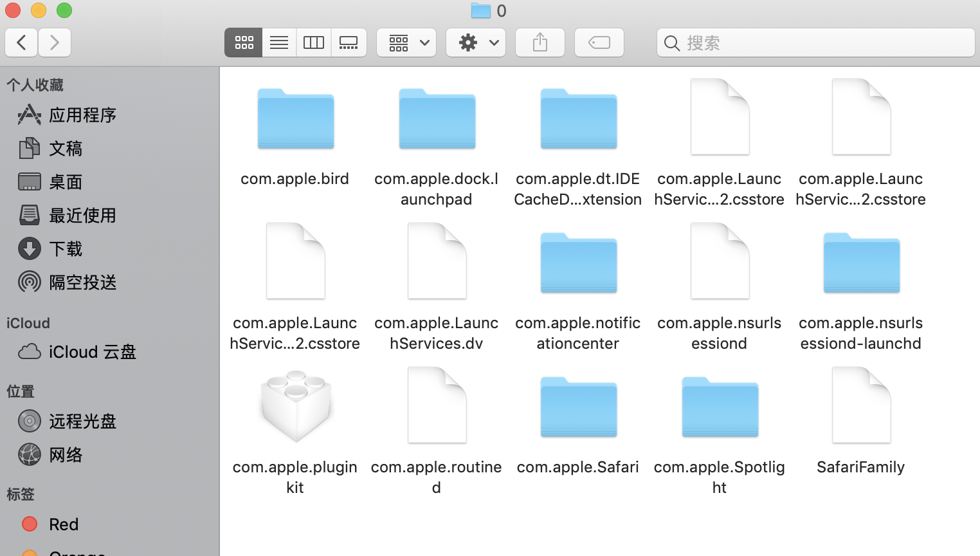
Task: Switch to icon view
Action: click(x=244, y=42)
